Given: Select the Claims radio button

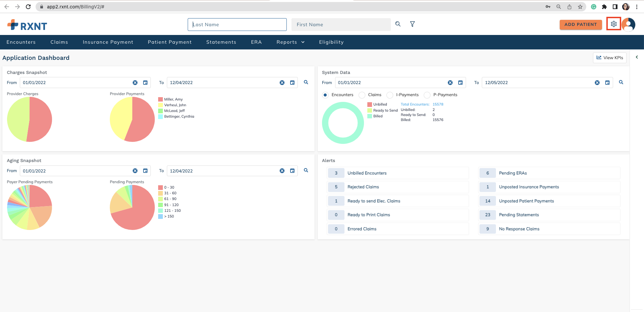Looking at the screenshot, I should [x=362, y=95].
